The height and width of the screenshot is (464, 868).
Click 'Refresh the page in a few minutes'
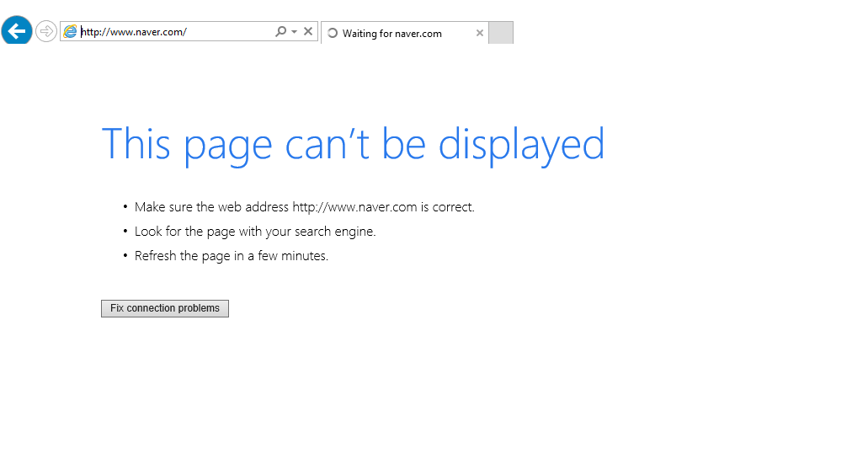[232, 256]
